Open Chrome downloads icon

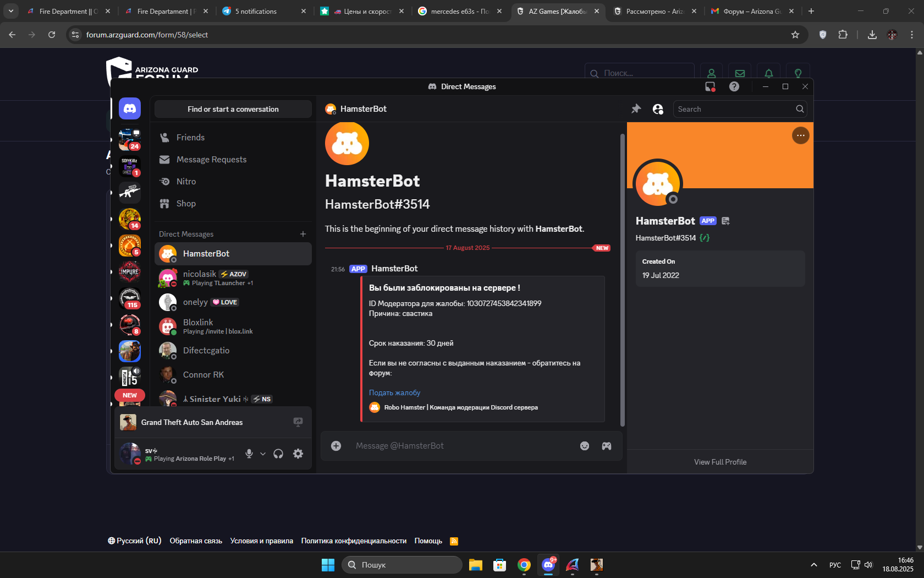[872, 35]
